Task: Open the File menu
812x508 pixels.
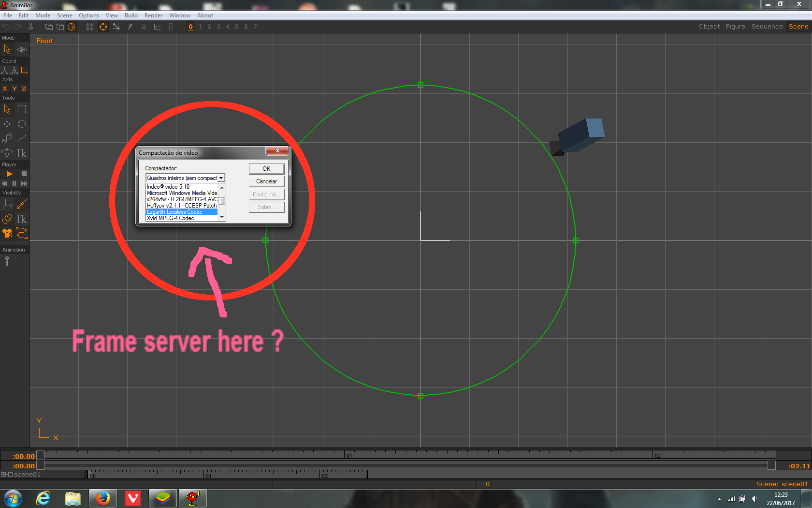Action: click(8, 15)
